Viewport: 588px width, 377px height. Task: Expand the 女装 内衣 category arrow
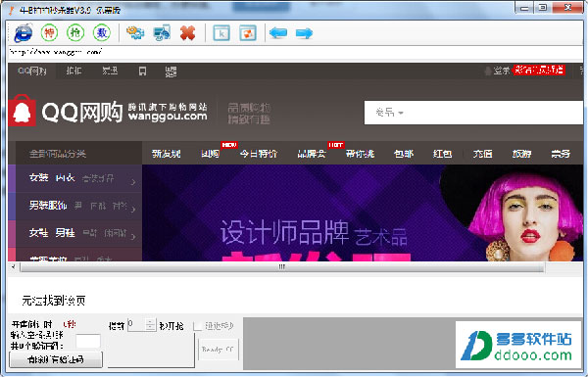pos(133,182)
